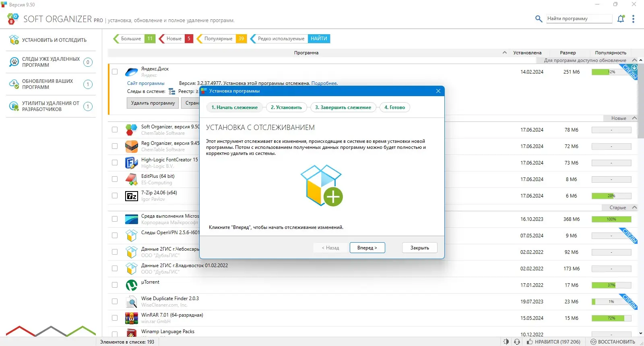This screenshot has width=644, height=346.
Task: Click the 7-Zip 28% popularity bar
Action: tap(611, 196)
